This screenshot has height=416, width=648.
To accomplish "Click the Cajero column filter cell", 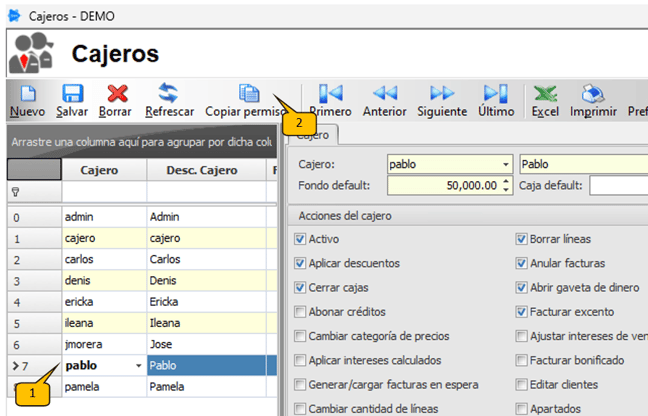I will coord(104,192).
